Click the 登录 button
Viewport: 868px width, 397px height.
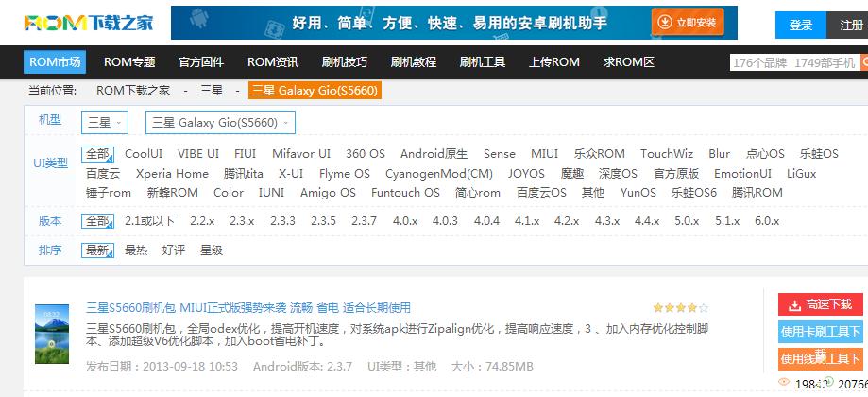[x=800, y=25]
